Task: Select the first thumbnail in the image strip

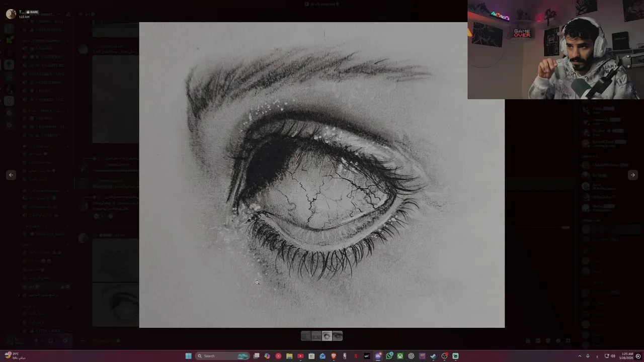Action: 306,336
